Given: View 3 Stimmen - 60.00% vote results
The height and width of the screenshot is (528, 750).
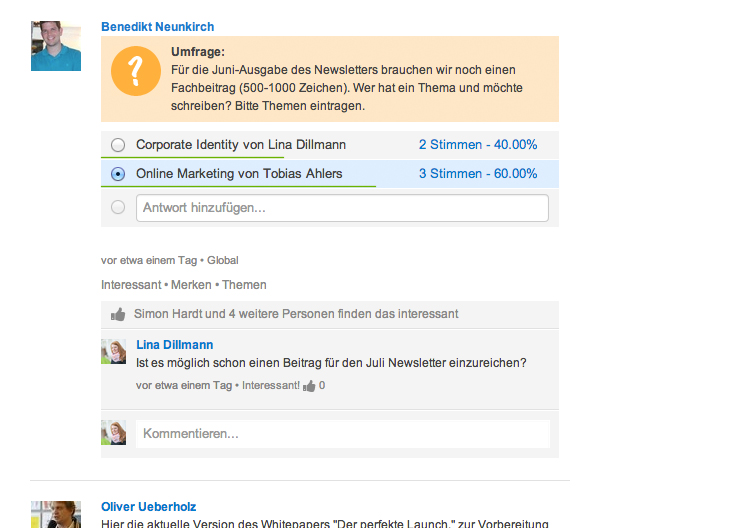Looking at the screenshot, I should click(x=478, y=174).
